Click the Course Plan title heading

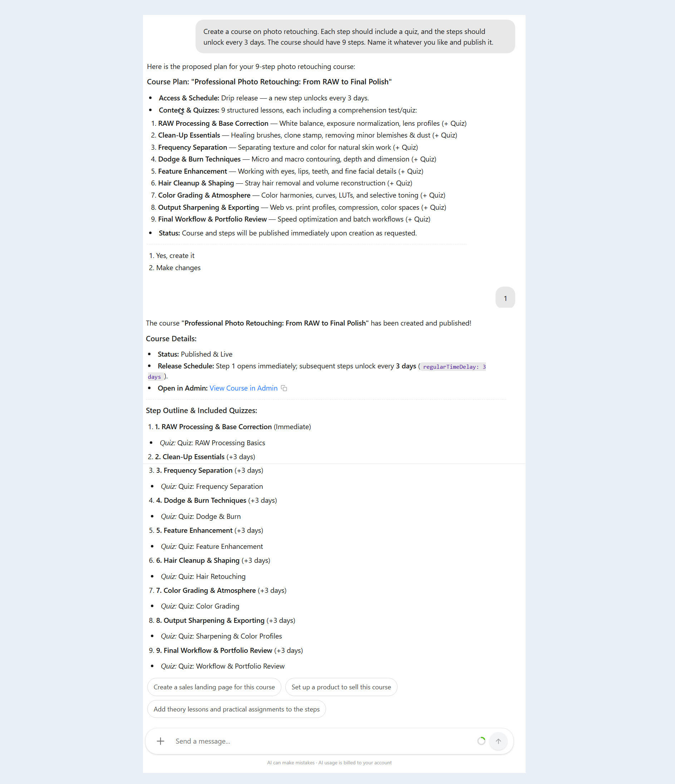[x=269, y=82]
